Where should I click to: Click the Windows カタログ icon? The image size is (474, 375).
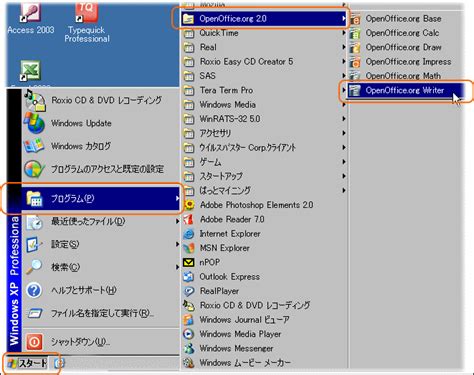click(x=34, y=146)
